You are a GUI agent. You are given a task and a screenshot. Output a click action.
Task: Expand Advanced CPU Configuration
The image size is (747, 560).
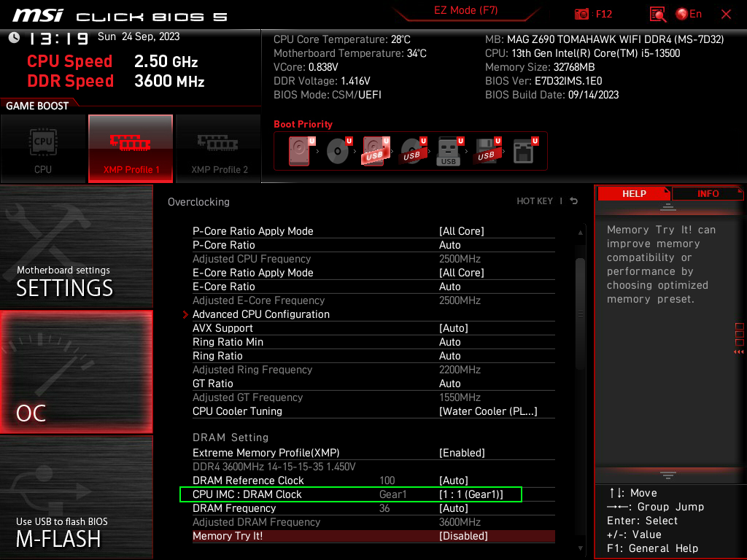pos(261,314)
